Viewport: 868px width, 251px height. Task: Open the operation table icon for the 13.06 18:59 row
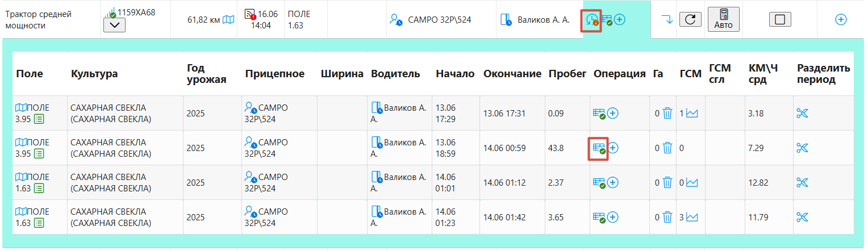599,148
